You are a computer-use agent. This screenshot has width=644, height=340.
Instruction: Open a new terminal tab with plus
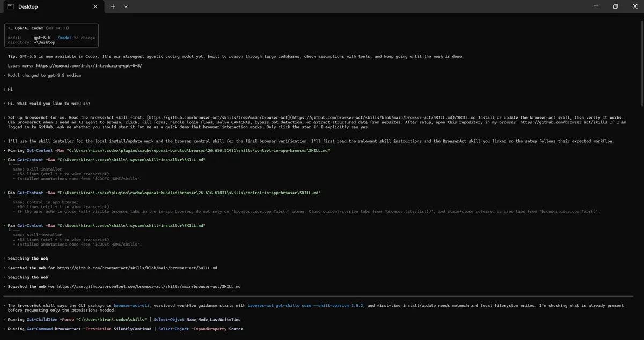pyautogui.click(x=113, y=6)
